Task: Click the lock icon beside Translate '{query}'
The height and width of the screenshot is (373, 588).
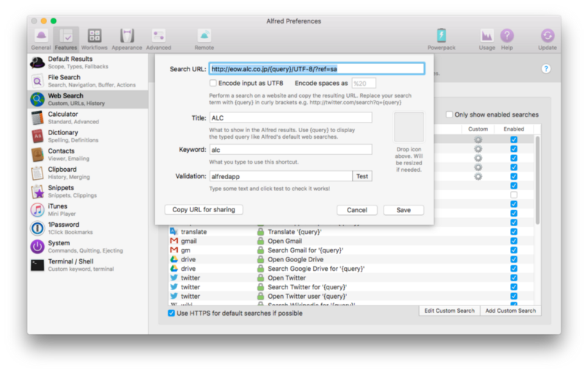Action: (x=260, y=231)
